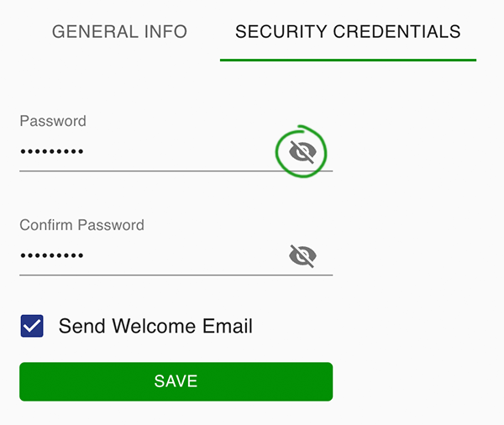504x425 pixels.
Task: Click the masked dots in the Password field
Action: pyautogui.click(x=52, y=151)
